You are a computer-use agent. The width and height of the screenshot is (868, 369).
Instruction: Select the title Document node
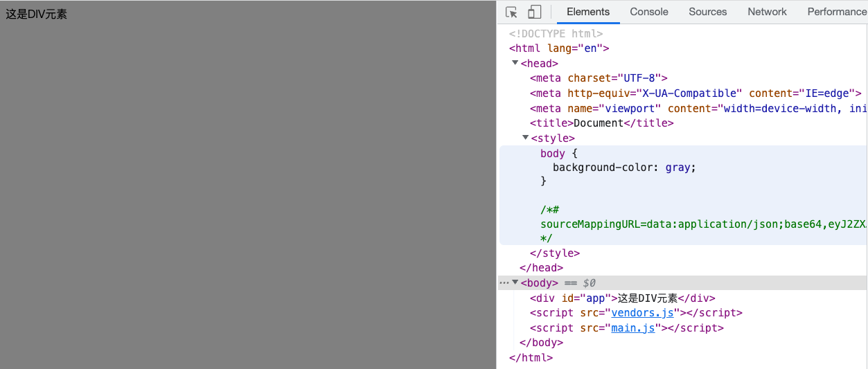(602, 123)
